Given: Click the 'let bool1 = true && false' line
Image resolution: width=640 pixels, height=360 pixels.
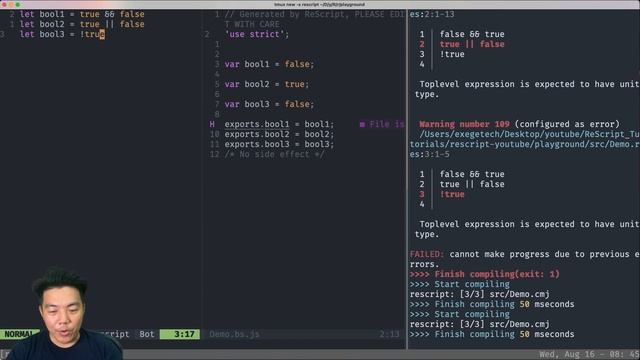Looking at the screenshot, I should coord(82,14).
